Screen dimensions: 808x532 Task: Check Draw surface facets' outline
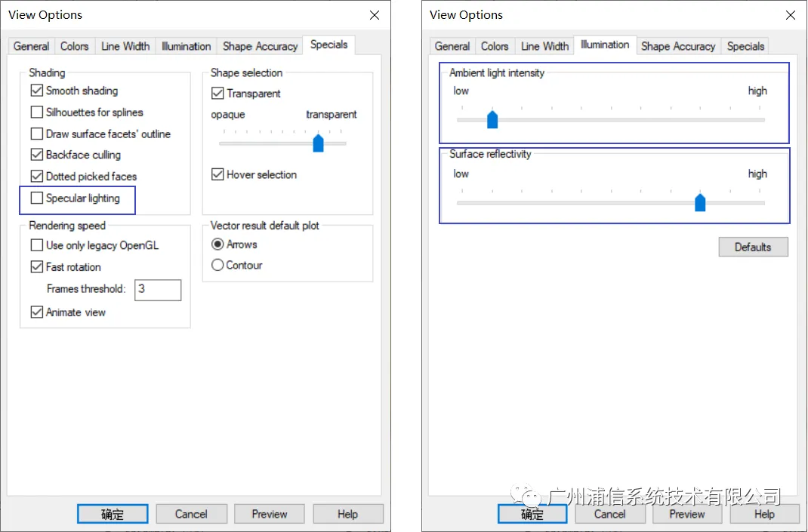[x=36, y=134]
